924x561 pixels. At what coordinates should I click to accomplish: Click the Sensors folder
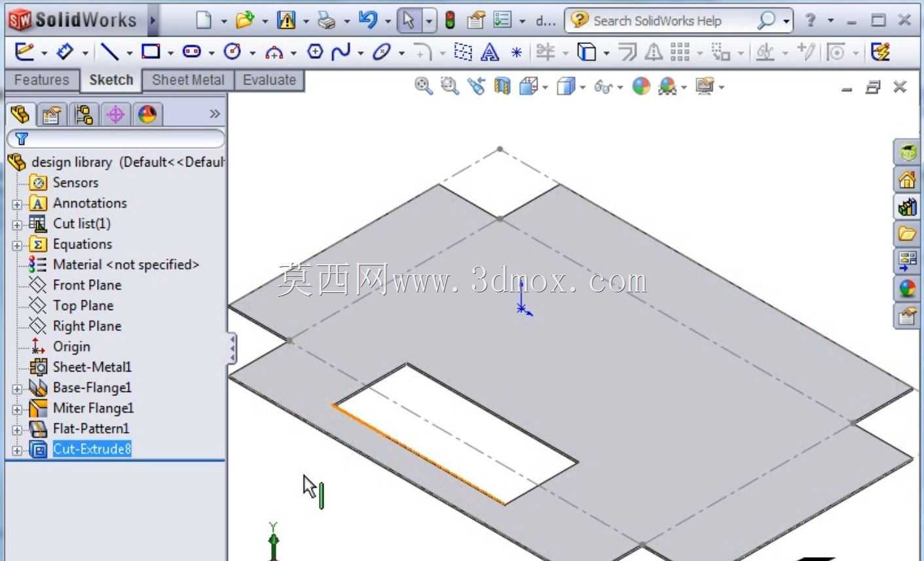[75, 183]
